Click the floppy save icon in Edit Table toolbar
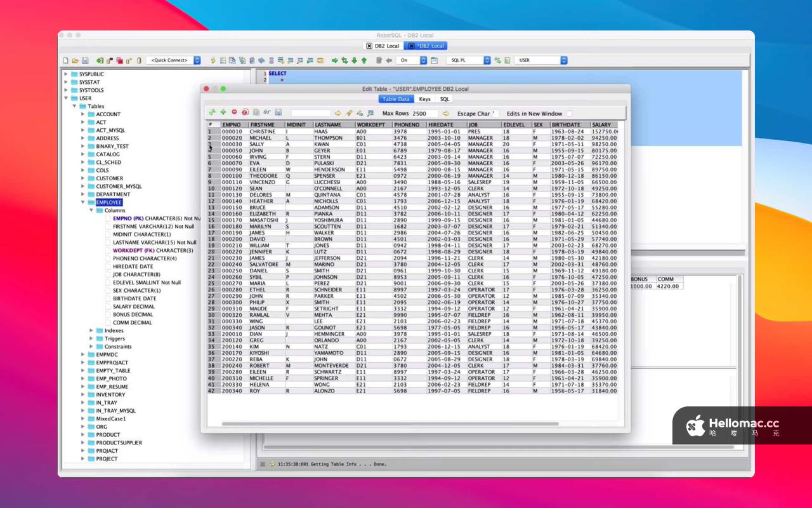The width and height of the screenshot is (812, 508). pyautogui.click(x=278, y=112)
